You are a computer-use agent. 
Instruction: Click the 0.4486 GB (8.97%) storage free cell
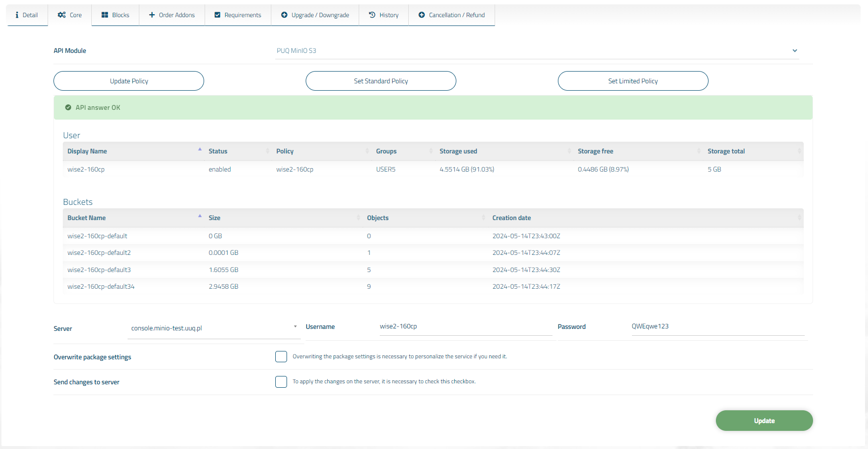coord(603,169)
